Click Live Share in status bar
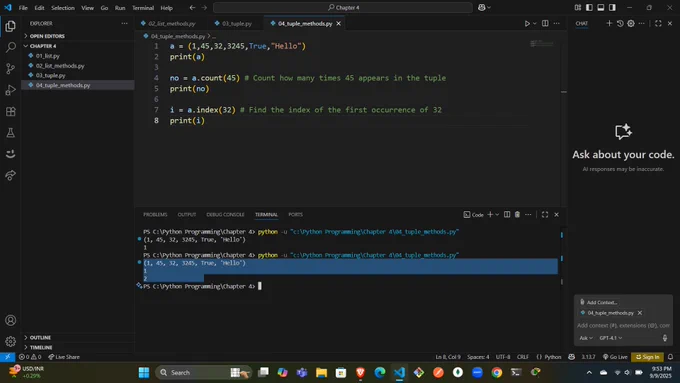680x383 pixels. coord(64,357)
